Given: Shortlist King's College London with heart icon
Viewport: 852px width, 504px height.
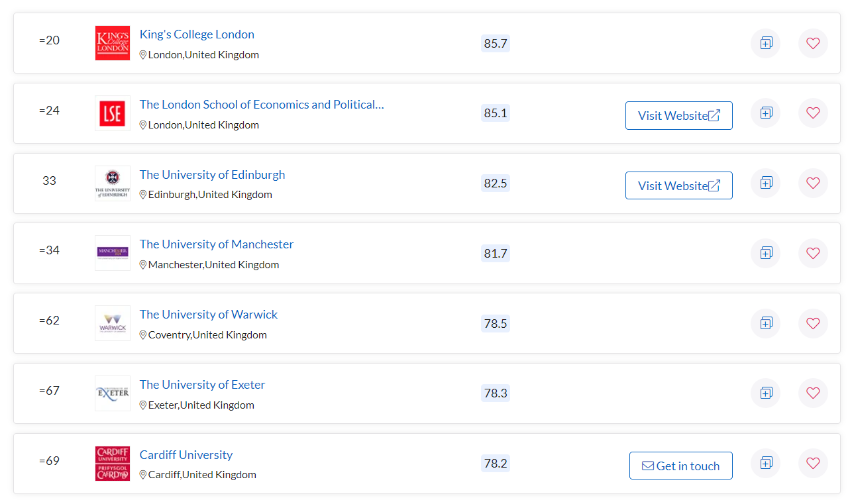Looking at the screenshot, I should click(813, 43).
